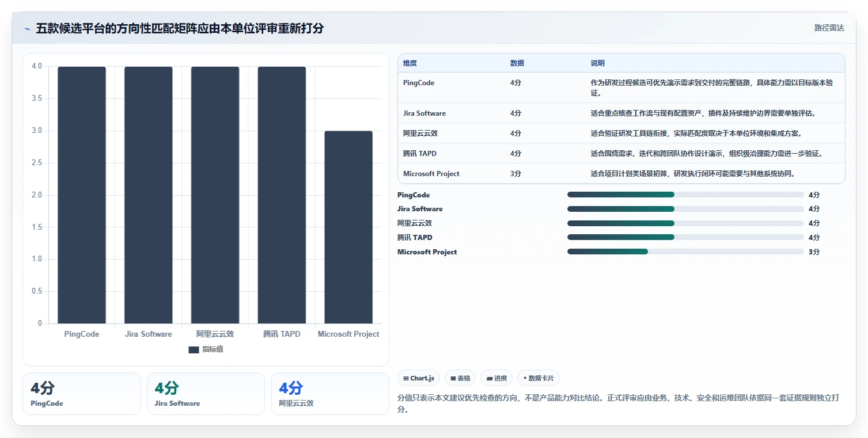Click the description starting 适合重点核查工作流
This screenshot has height=438, width=868.
coord(703,113)
